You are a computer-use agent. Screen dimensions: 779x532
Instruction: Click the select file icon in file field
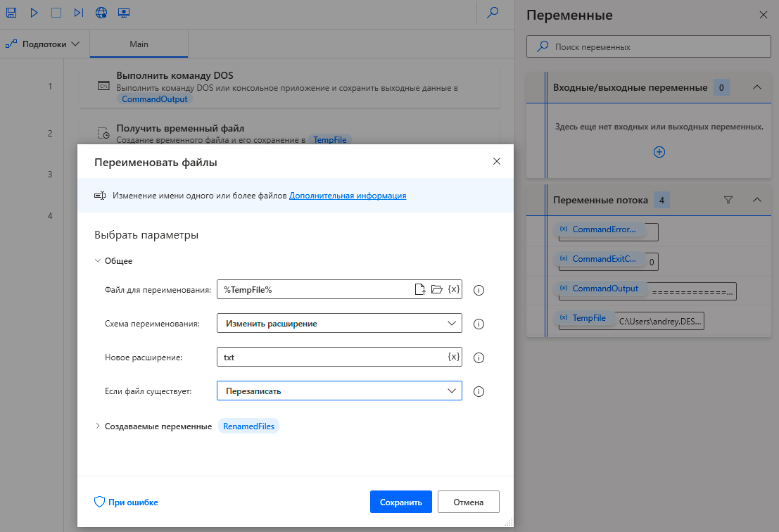(x=420, y=289)
